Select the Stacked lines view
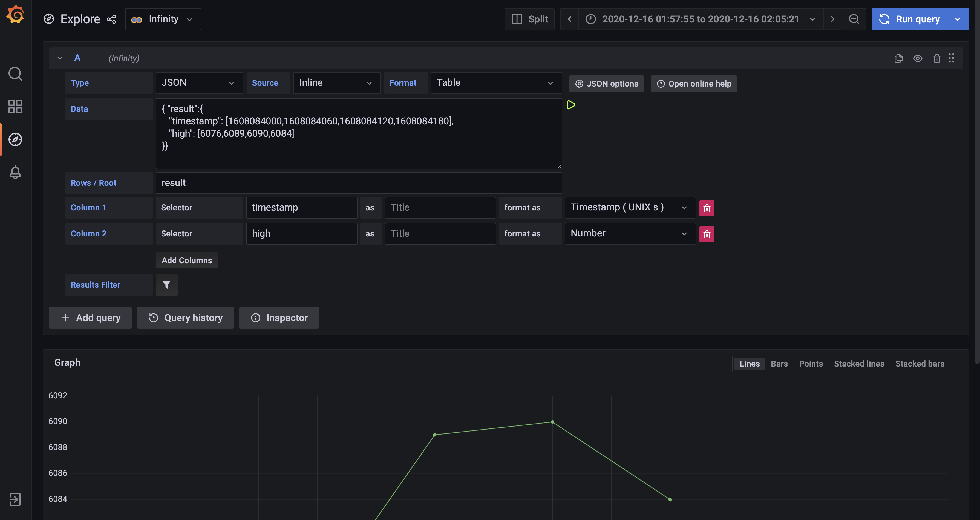Image resolution: width=980 pixels, height=520 pixels. (859, 364)
